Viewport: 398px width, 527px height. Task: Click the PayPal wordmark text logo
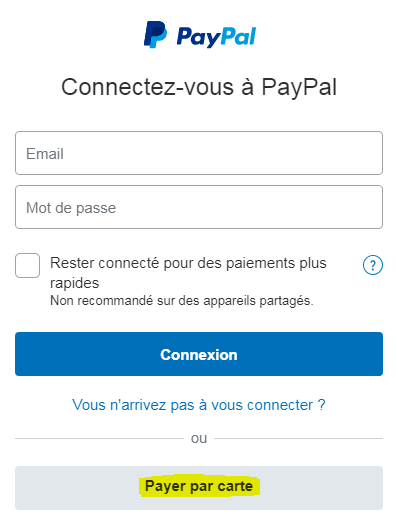[x=216, y=36]
